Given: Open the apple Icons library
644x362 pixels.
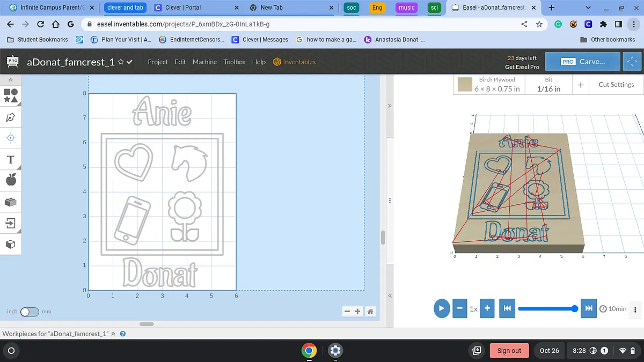Looking at the screenshot, I should click(11, 180).
